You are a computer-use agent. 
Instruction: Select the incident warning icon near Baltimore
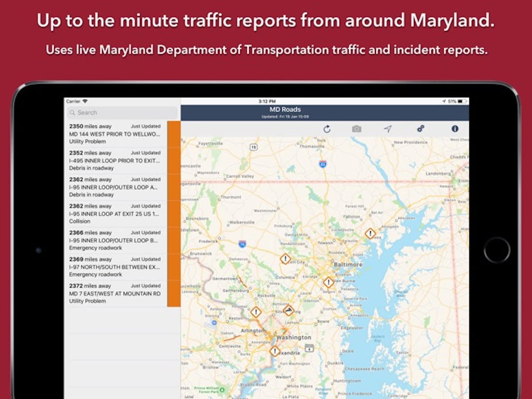[x=369, y=233]
